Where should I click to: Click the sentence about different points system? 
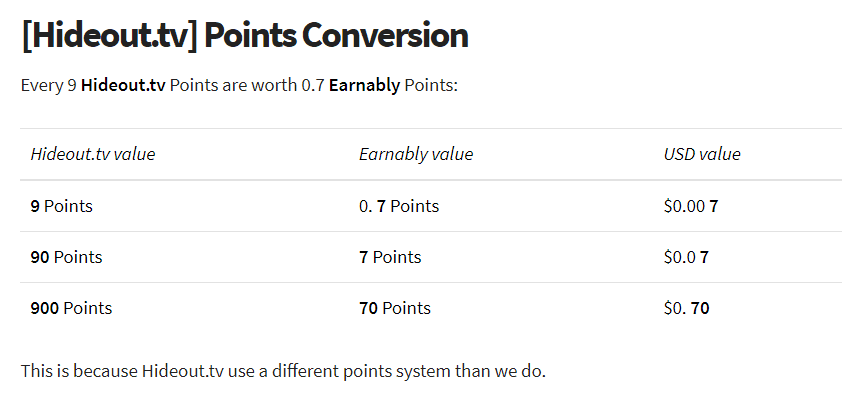[283, 371]
